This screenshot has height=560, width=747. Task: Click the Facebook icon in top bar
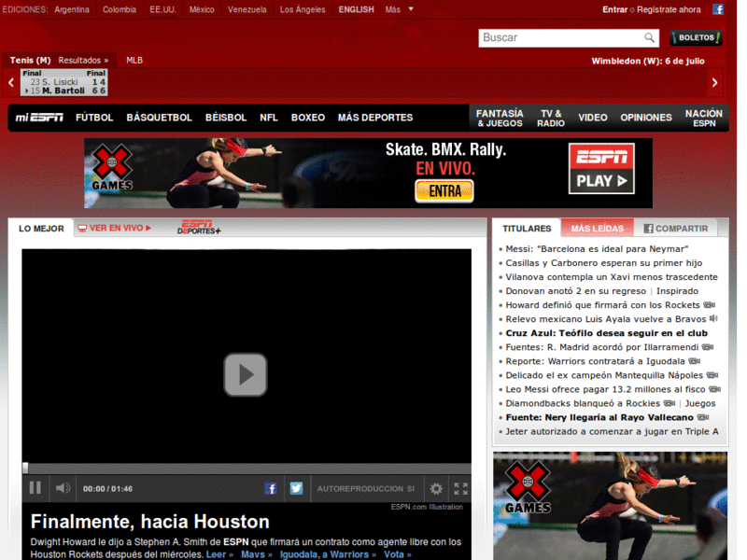tap(717, 9)
